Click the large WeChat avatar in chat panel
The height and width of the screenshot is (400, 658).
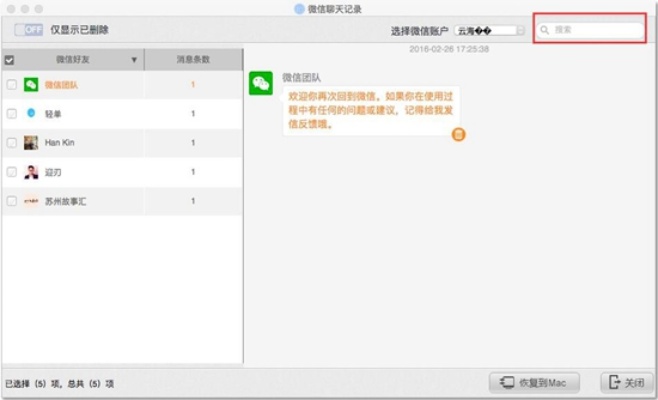tap(261, 83)
